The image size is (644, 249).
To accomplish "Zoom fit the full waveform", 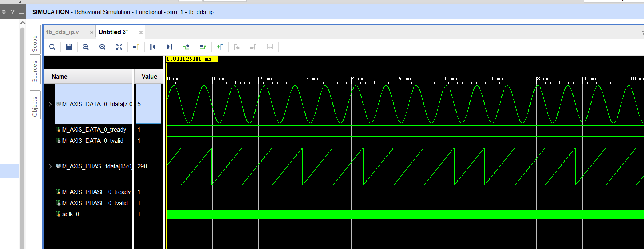I will pos(119,47).
